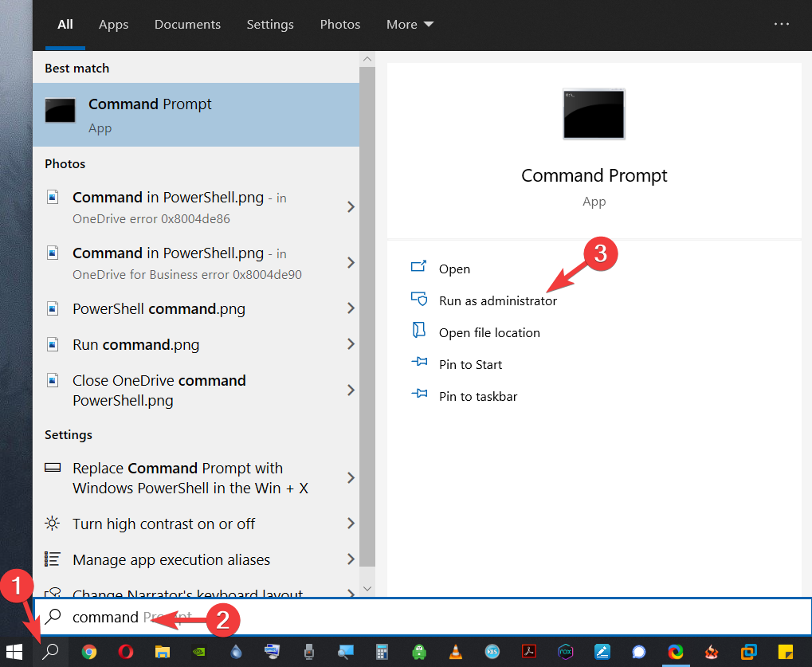
Task: Expand arrow beside Manage app execution aliases
Action: [x=351, y=559]
